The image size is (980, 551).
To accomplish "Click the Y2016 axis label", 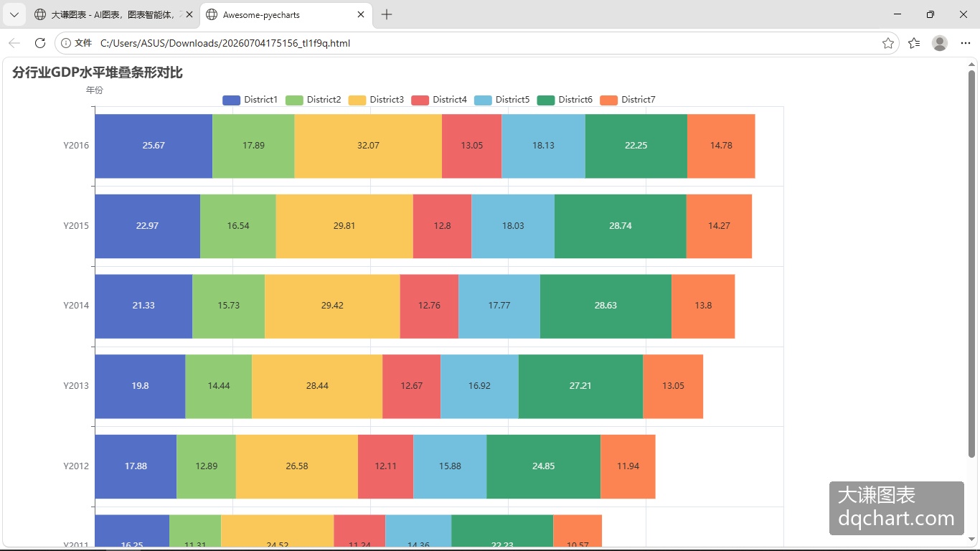I will click(x=76, y=146).
